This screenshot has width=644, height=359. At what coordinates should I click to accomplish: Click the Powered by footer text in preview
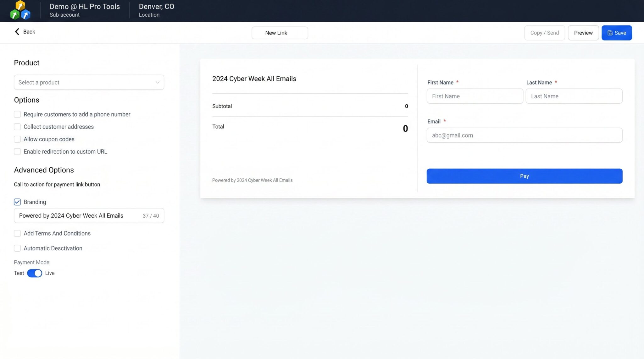253,180
